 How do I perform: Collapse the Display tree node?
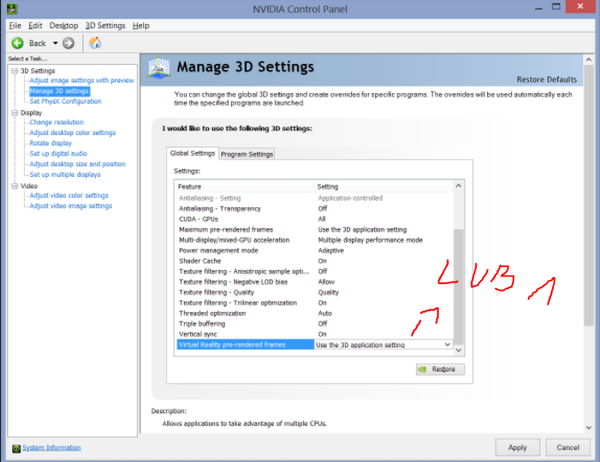click(15, 113)
